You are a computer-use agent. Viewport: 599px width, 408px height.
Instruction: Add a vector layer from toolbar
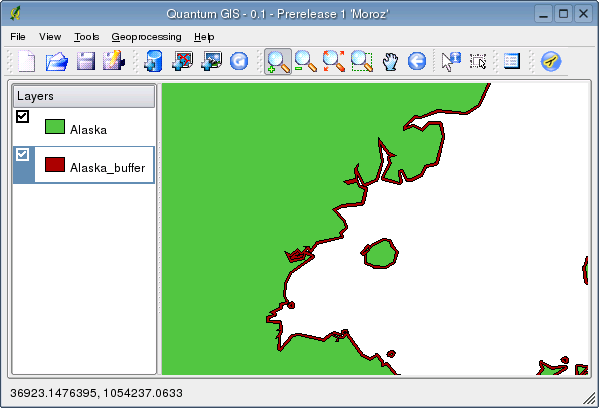(182, 61)
